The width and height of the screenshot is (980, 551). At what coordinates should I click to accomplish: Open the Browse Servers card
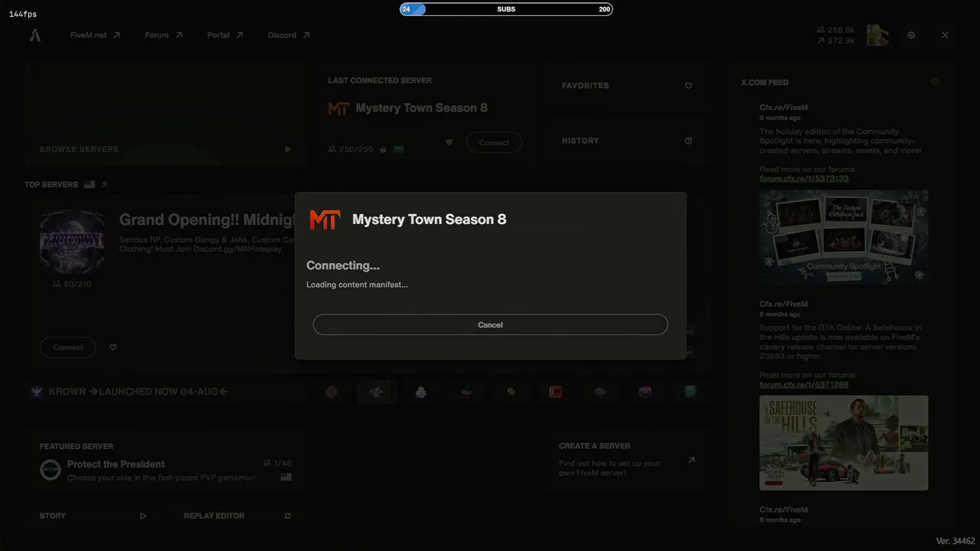click(x=165, y=113)
